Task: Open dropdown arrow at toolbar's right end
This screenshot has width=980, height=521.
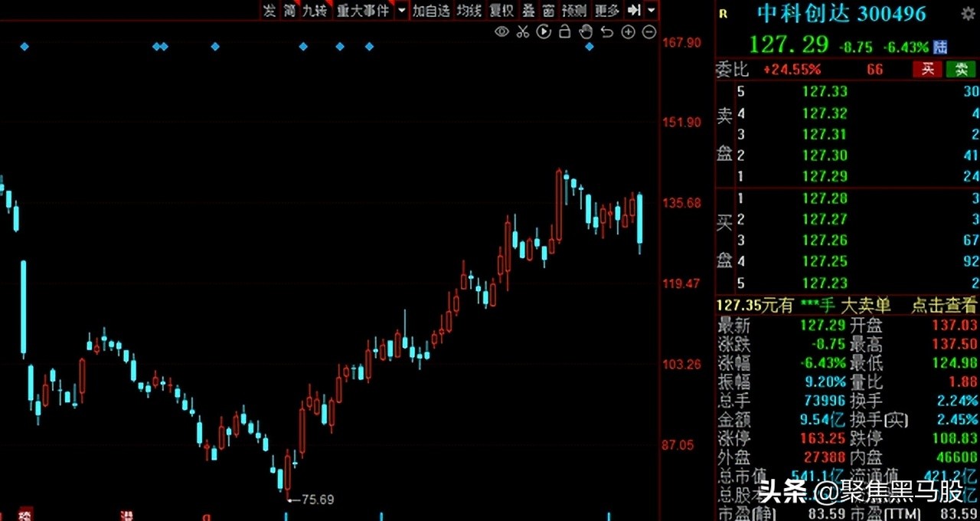Action: tap(651, 10)
